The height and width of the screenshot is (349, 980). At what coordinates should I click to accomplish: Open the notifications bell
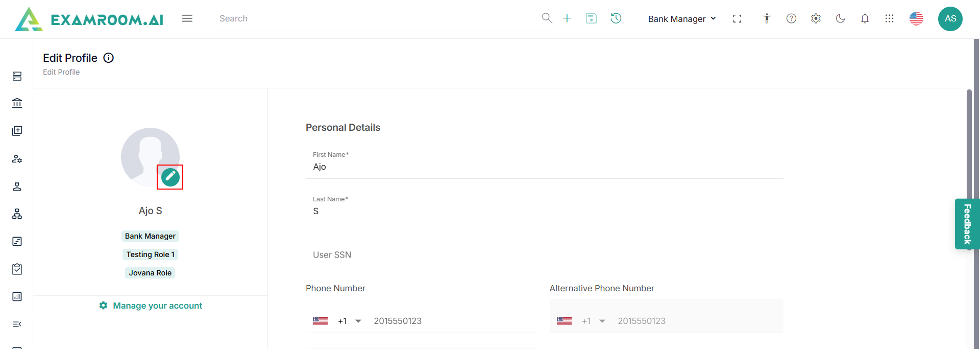(865, 19)
